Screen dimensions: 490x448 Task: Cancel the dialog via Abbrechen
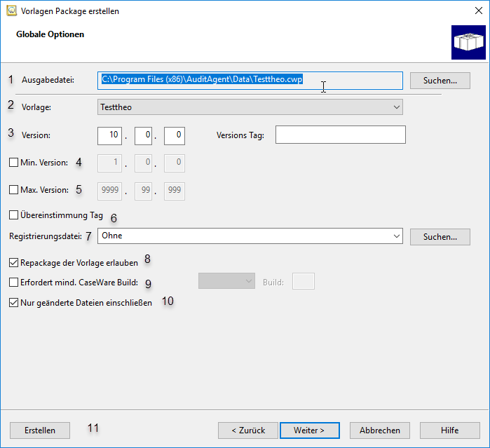click(x=380, y=430)
